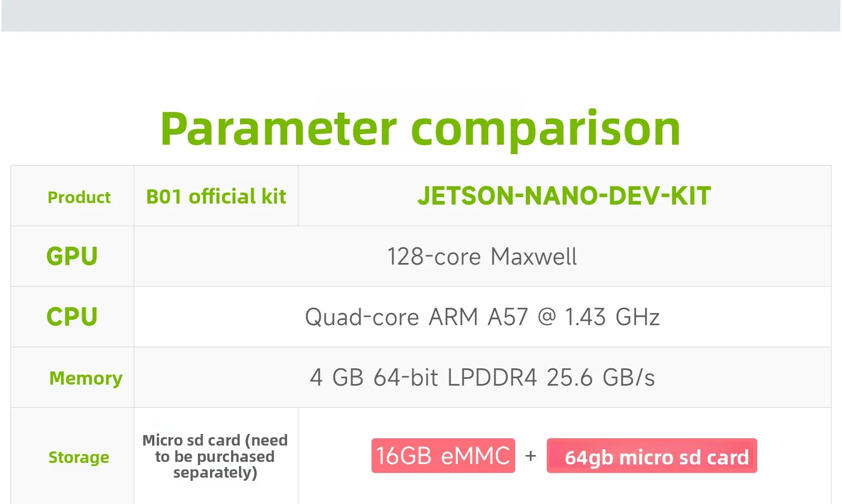842x504 pixels.
Task: Click the Micro sd card purchase note
Action: point(215,456)
